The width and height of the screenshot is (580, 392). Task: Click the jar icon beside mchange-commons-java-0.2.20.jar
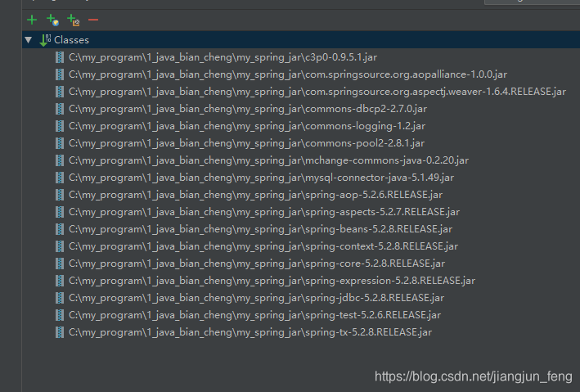coord(60,160)
